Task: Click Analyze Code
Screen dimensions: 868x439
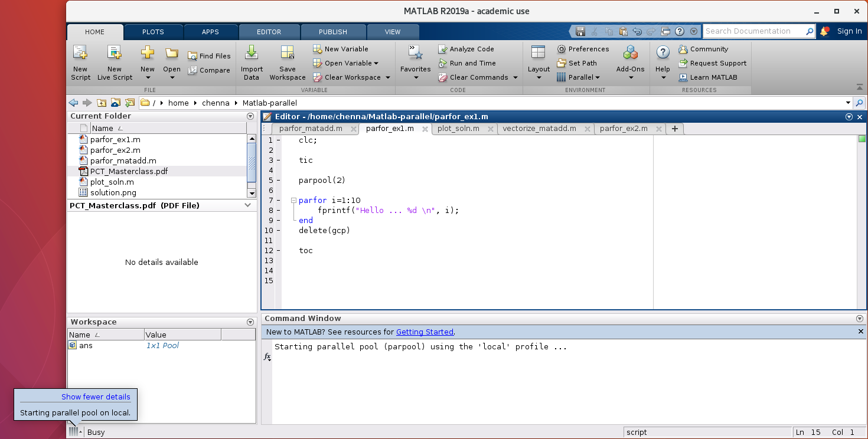Action: click(x=466, y=49)
